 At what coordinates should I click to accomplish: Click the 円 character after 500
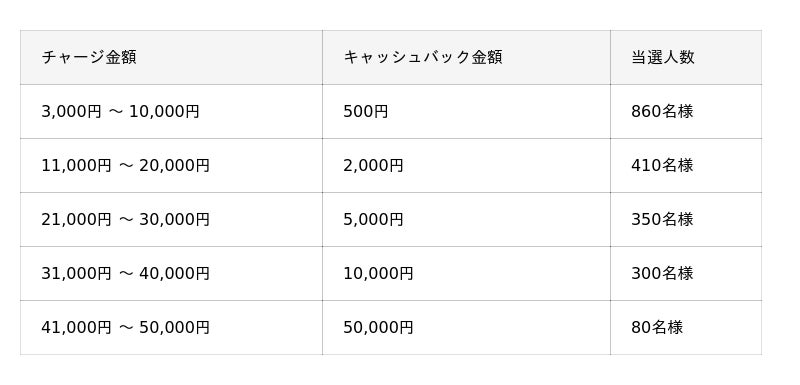tap(381, 112)
